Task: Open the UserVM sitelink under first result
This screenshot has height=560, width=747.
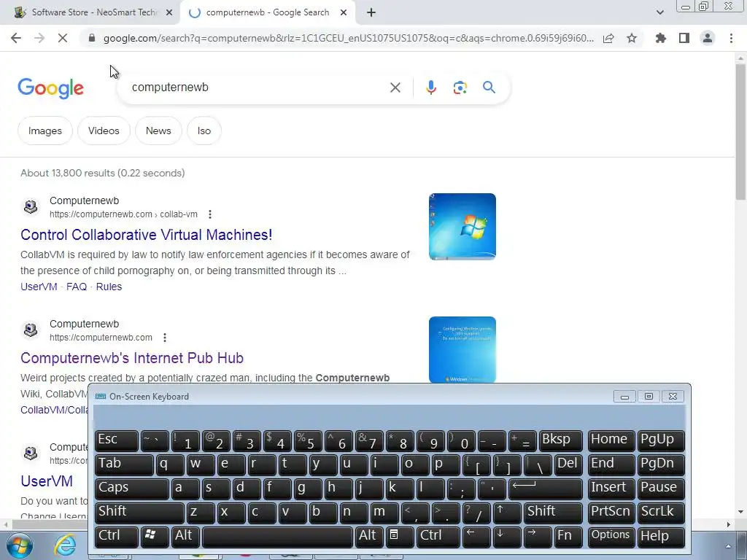Action: click(39, 287)
